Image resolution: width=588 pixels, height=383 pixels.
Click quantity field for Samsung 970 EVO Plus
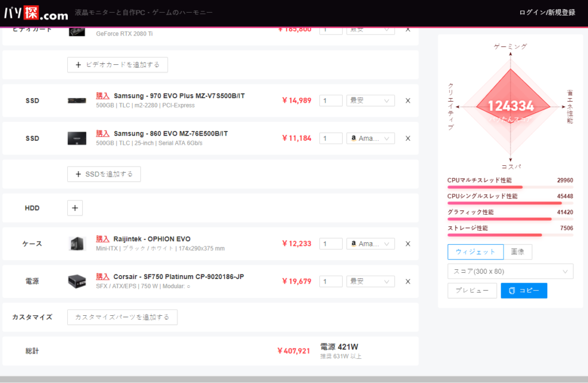[331, 100]
